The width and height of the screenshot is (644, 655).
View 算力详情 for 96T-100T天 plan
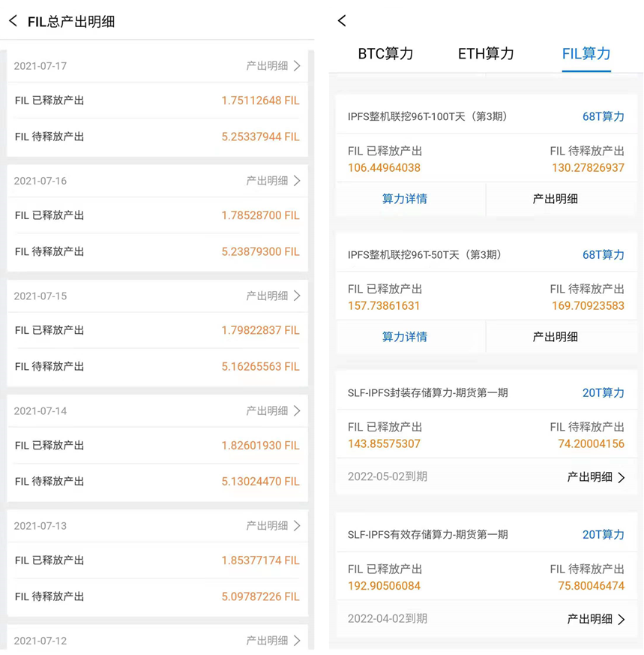coord(405,199)
